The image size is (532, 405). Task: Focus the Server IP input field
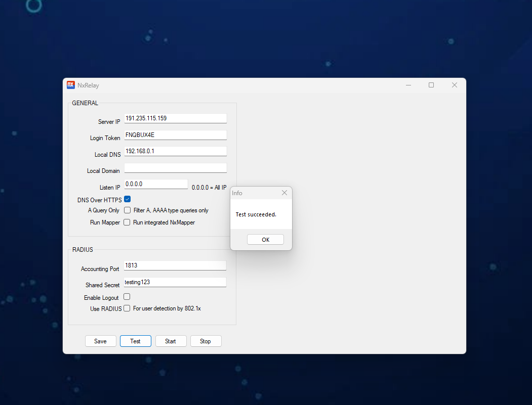pyautogui.click(x=175, y=118)
